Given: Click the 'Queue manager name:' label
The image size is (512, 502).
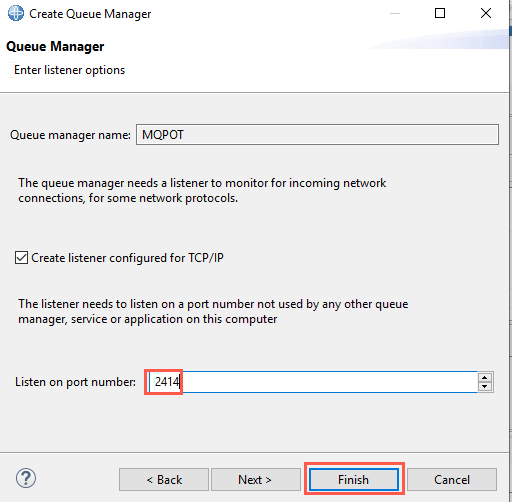Looking at the screenshot, I should [x=70, y=135].
